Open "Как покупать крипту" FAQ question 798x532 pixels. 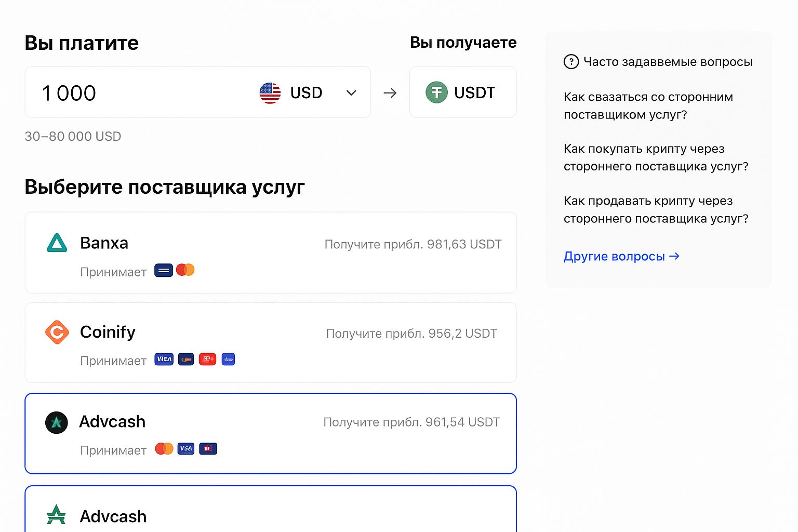tap(656, 157)
